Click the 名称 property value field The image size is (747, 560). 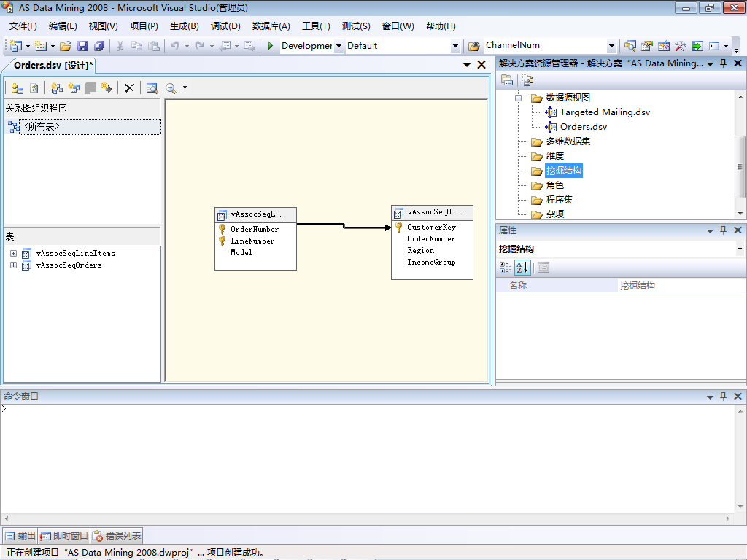click(x=681, y=286)
